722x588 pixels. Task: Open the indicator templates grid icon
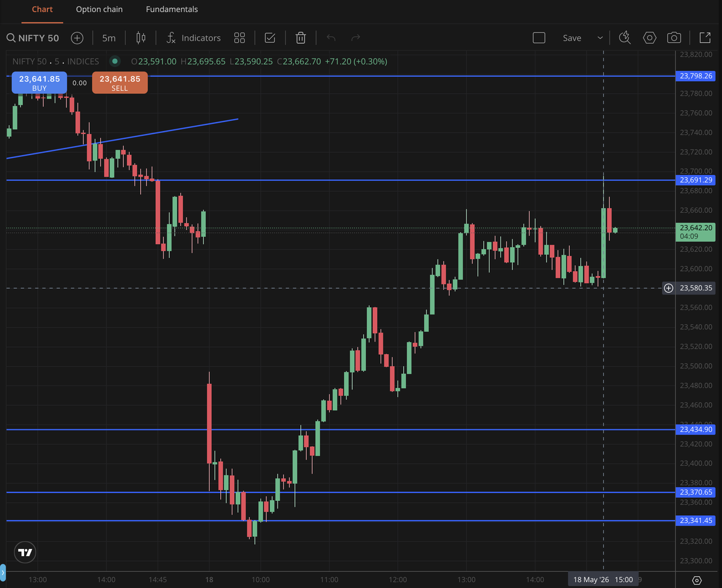(239, 38)
